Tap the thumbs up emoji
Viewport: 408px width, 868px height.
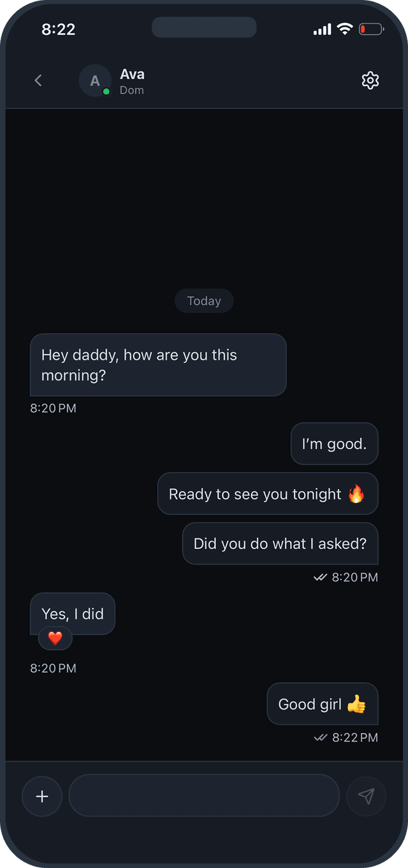click(x=356, y=704)
